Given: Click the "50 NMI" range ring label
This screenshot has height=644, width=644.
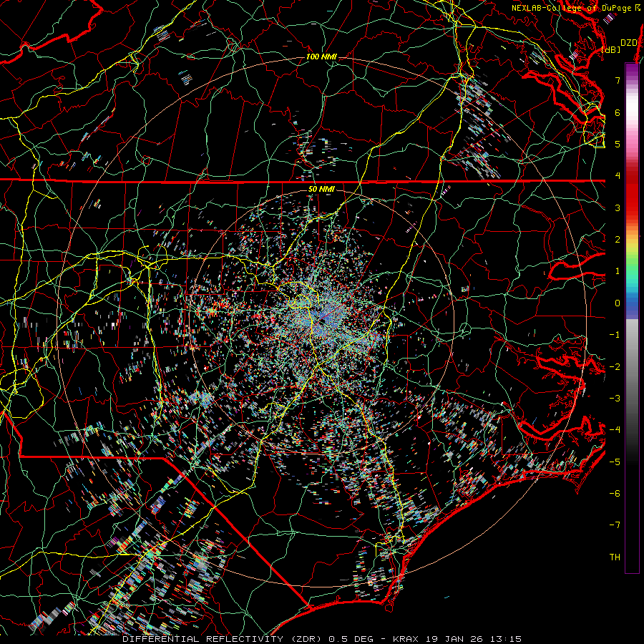Looking at the screenshot, I should tap(321, 190).
